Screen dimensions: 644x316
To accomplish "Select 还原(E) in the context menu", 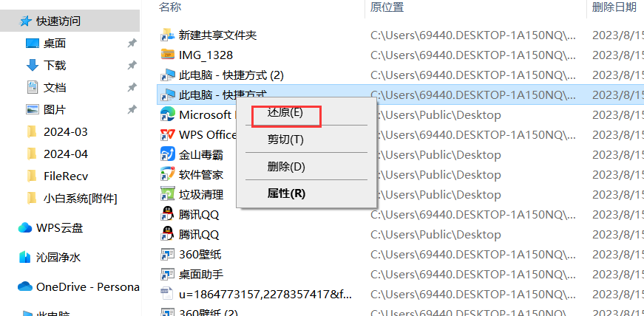I will 285,112.
